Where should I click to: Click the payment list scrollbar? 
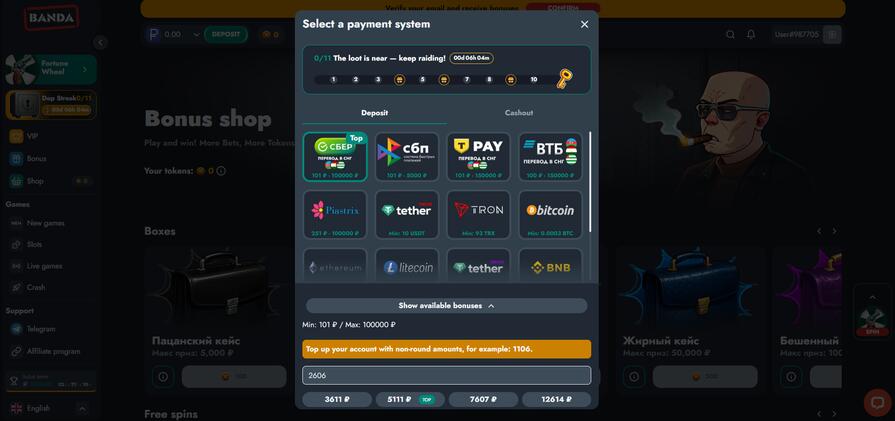point(590,182)
